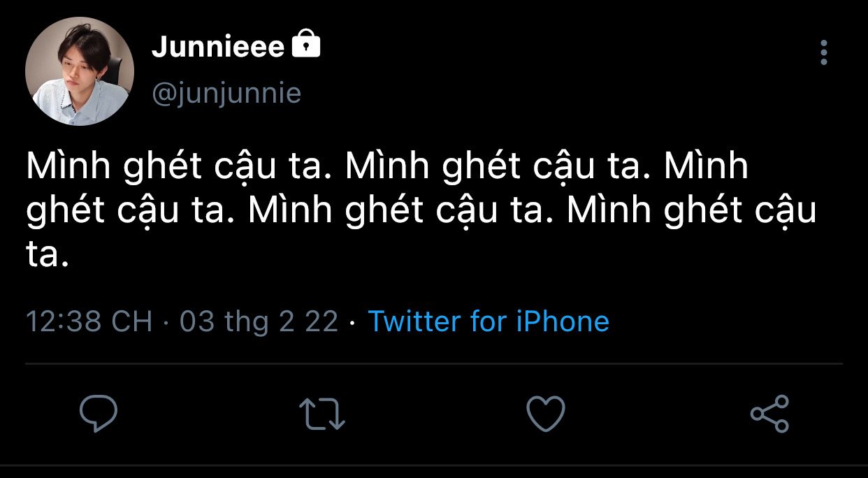Click the date 03 thg 2 22

click(259, 321)
